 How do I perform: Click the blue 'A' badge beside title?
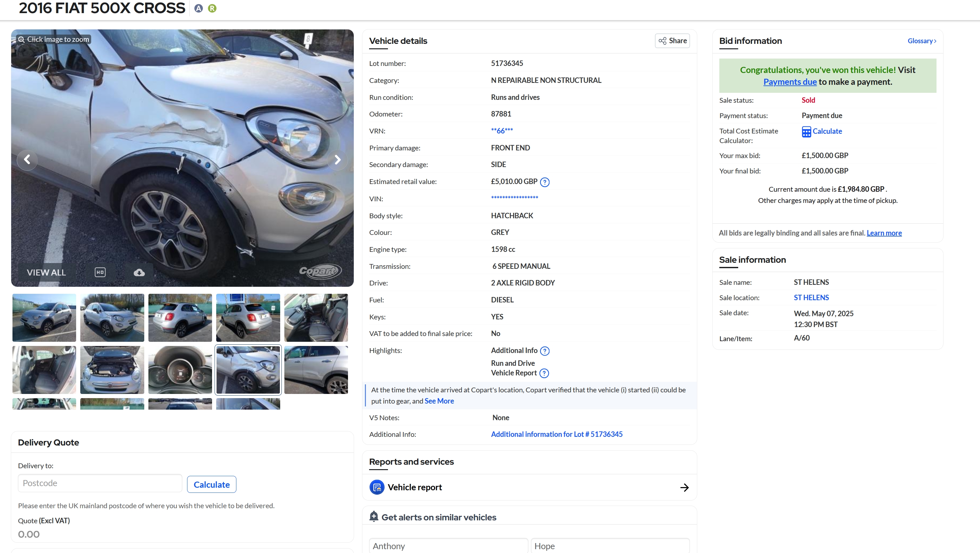198,8
